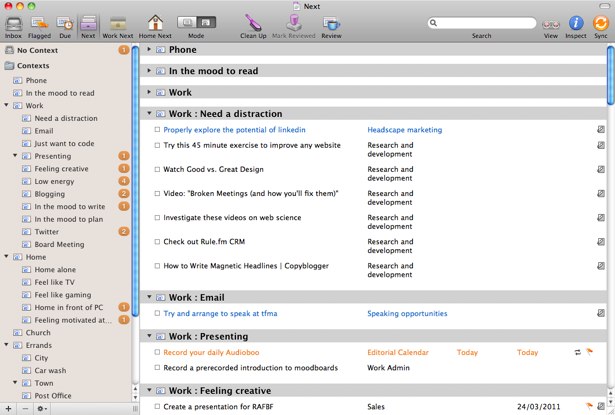Viewport: 615px width, 415px height.
Task: Select 'Need a distraction' context in sidebar
Action: 66,118
